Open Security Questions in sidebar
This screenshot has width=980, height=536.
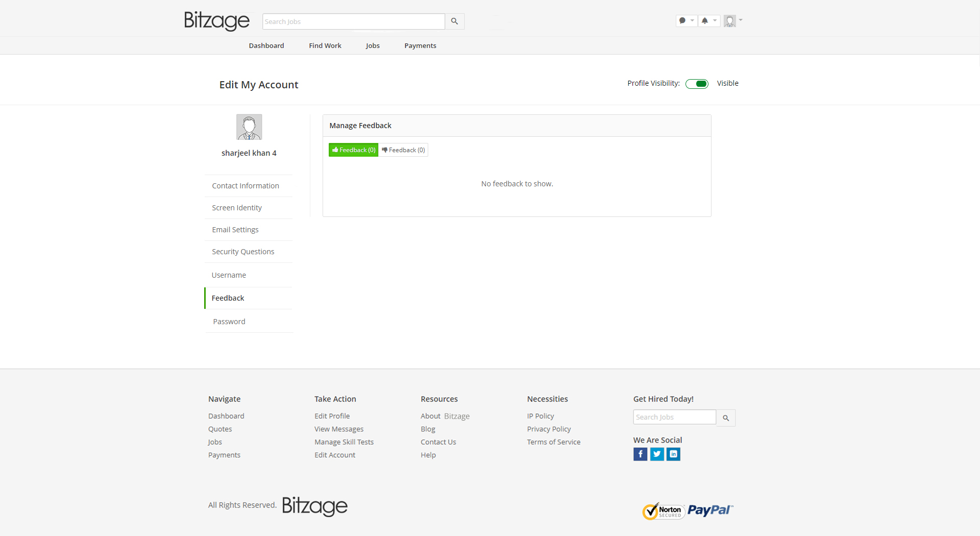coord(243,252)
